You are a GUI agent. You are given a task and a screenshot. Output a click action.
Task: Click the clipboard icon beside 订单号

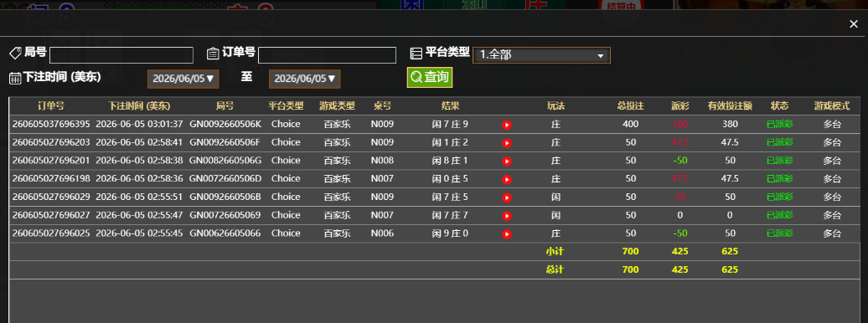point(213,53)
